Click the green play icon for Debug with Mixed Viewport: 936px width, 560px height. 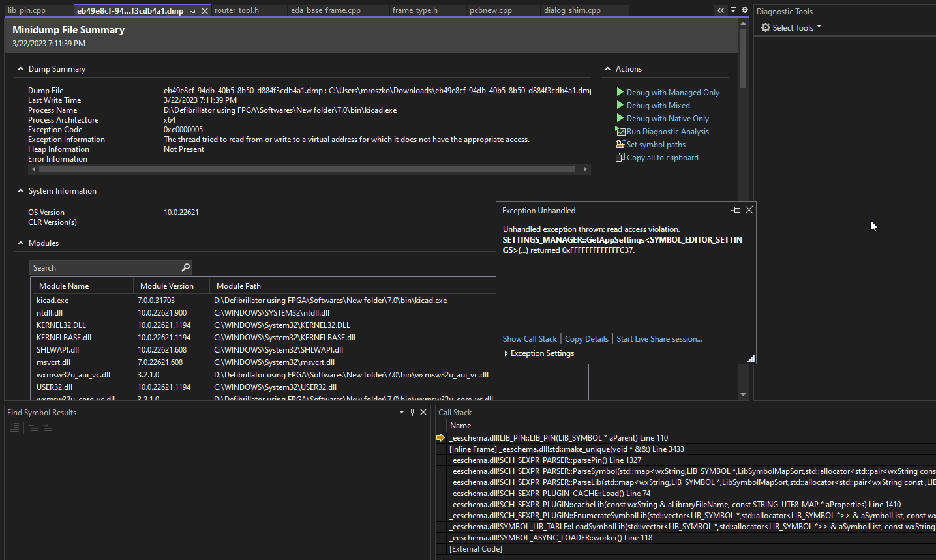pyautogui.click(x=620, y=105)
